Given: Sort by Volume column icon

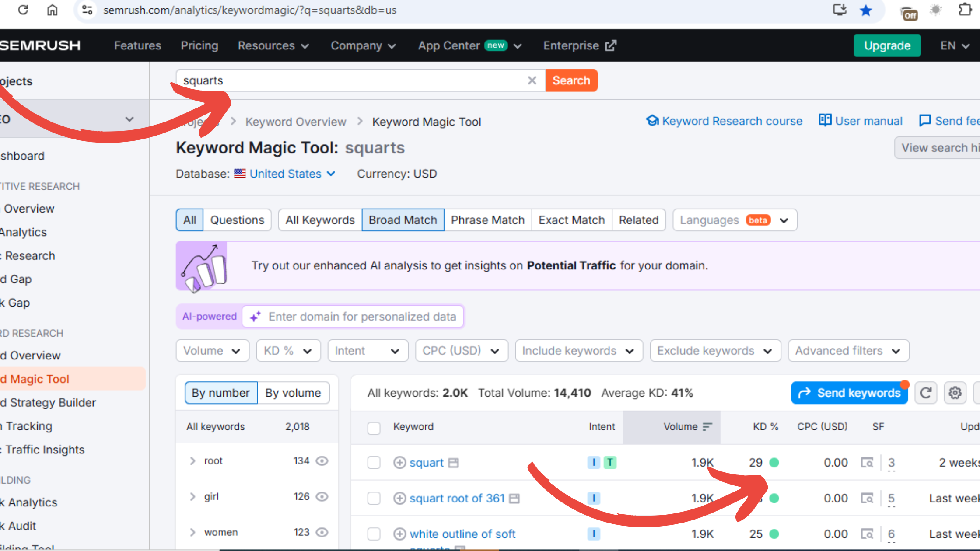Looking at the screenshot, I should pyautogui.click(x=707, y=427).
